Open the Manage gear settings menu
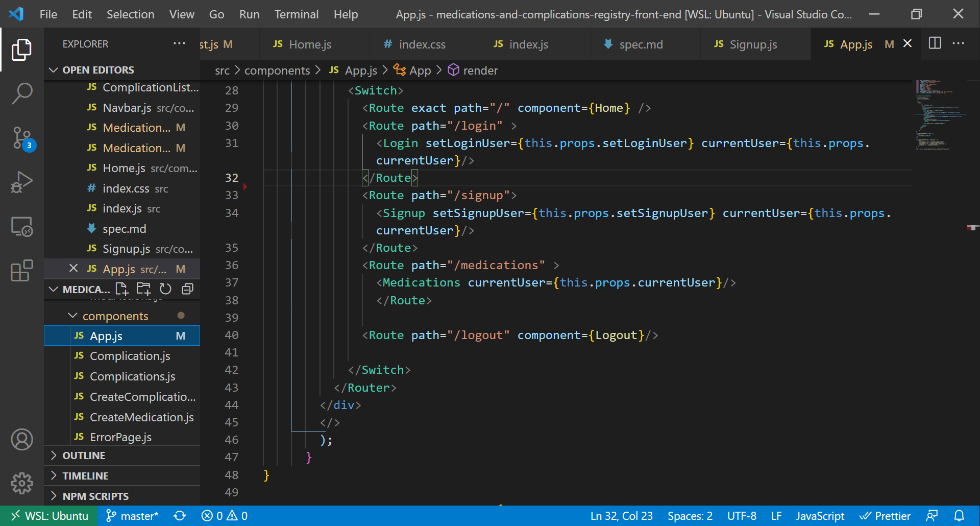The image size is (980, 526). coord(22,483)
